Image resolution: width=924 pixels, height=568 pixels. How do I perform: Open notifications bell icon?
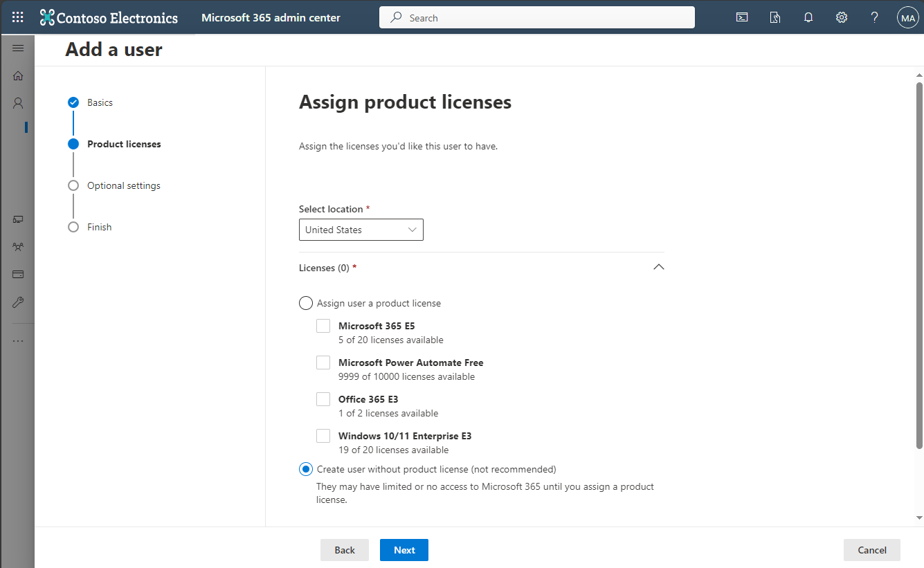click(x=808, y=17)
